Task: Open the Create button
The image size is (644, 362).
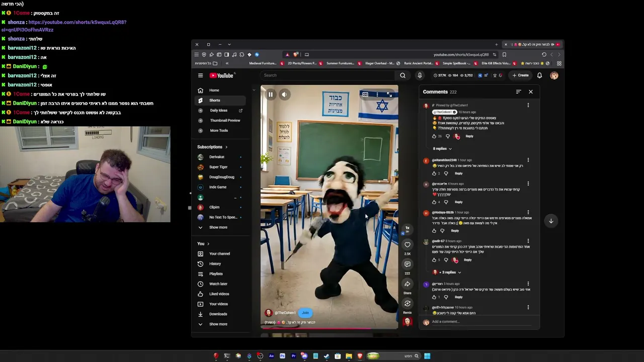Action: coord(520,75)
